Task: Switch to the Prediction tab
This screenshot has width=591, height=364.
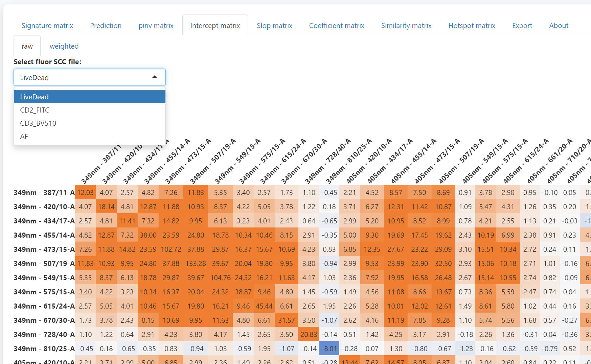Action: pos(106,26)
